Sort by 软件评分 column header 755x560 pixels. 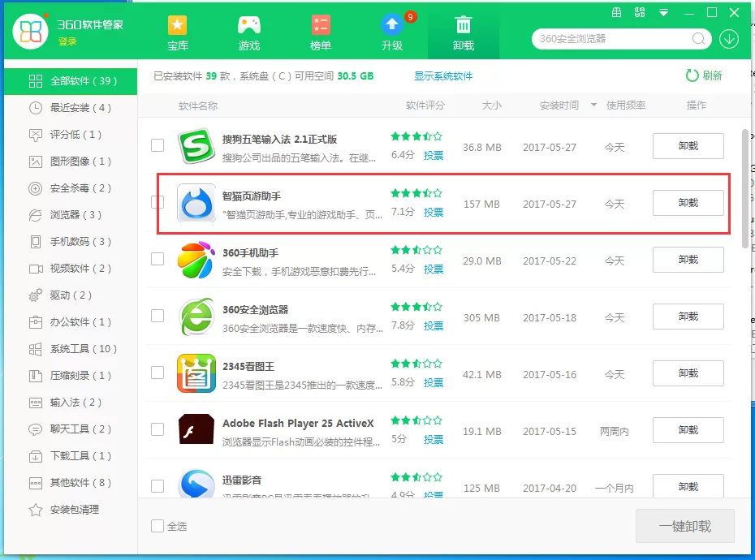pyautogui.click(x=425, y=105)
